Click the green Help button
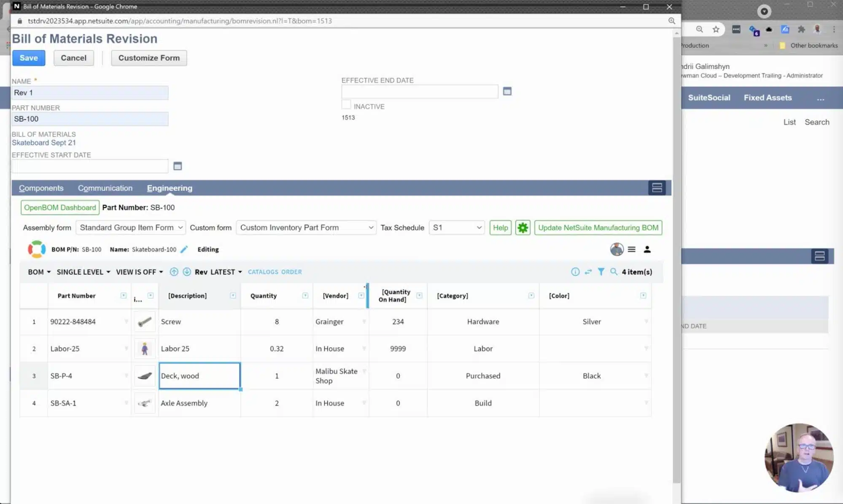The height and width of the screenshot is (504, 843). tap(500, 228)
